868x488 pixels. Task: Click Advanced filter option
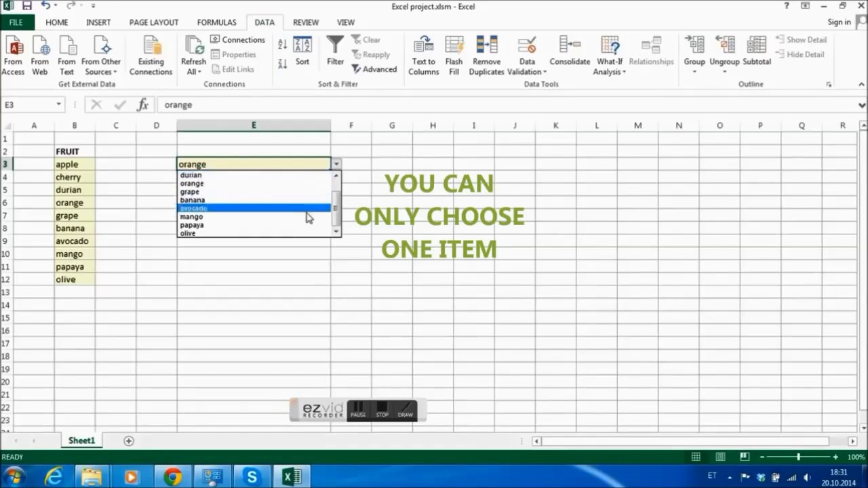(374, 69)
